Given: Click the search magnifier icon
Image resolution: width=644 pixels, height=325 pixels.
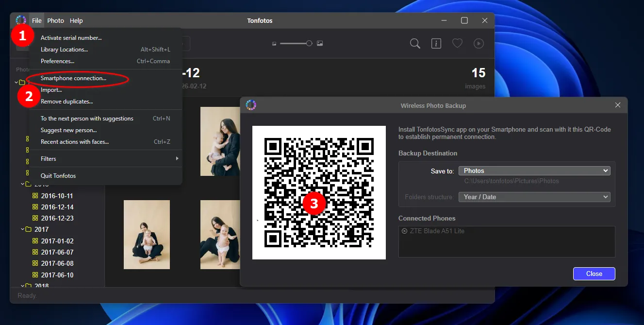Looking at the screenshot, I should 415,44.
